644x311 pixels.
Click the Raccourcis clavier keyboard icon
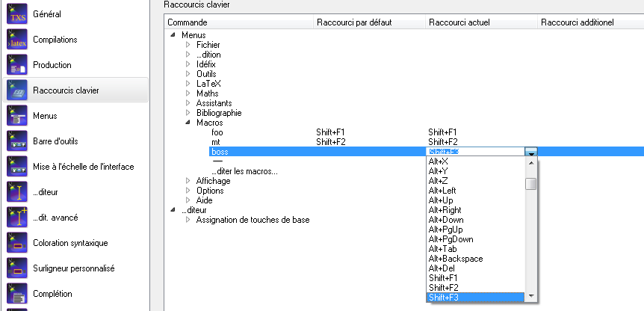17,90
